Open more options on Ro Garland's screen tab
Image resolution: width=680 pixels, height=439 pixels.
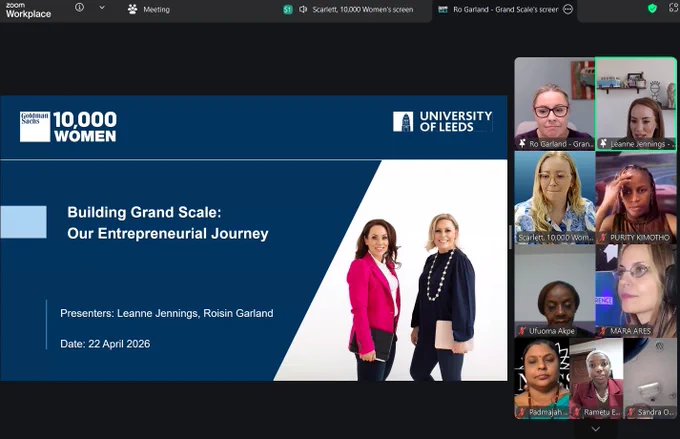568,9
